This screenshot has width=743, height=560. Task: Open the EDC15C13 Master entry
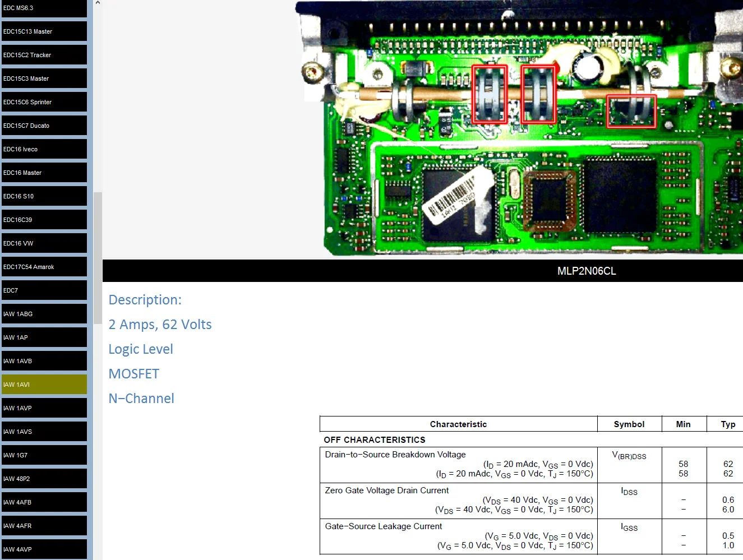pos(44,31)
